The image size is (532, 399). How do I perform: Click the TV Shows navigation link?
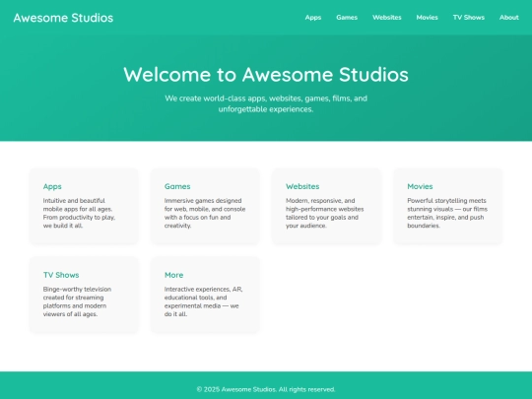(469, 18)
